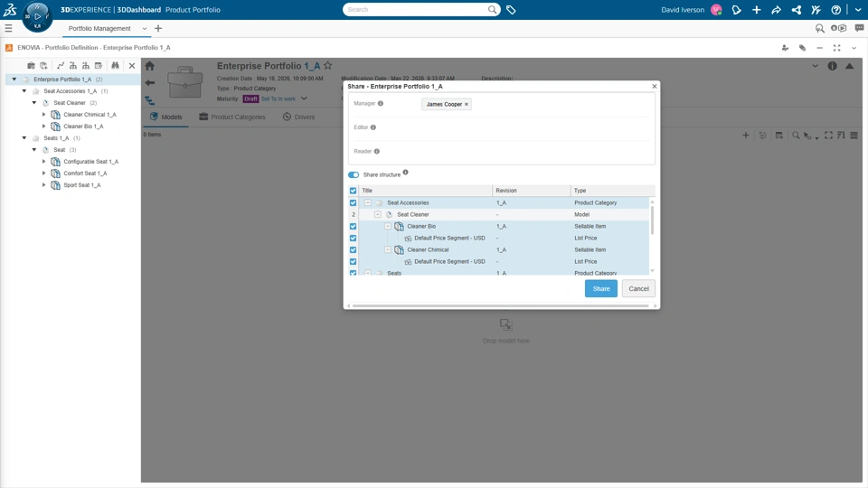Click the search magnifier icon in the search box
The image size is (868, 488).
pyautogui.click(x=492, y=9)
